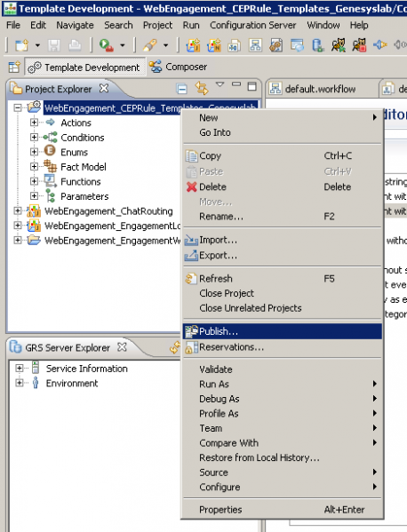407x532 pixels.
Task: Choose Validate in the context menu
Action: click(x=283, y=369)
